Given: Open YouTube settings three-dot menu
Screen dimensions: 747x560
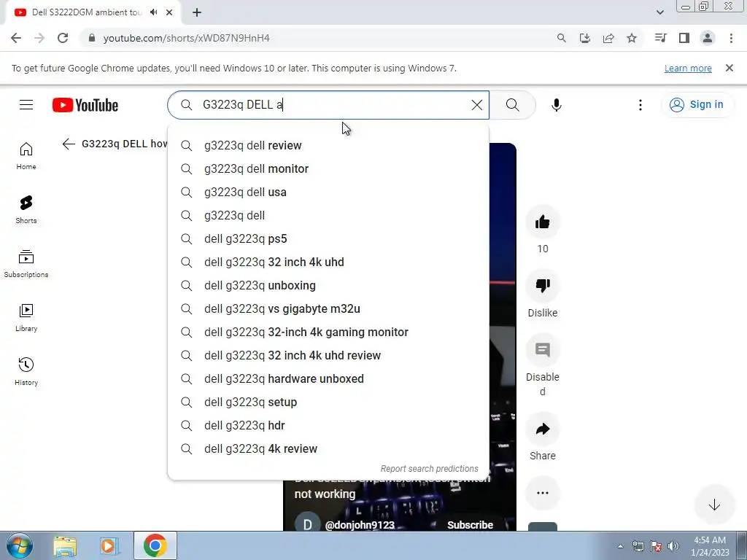Looking at the screenshot, I should click(640, 105).
